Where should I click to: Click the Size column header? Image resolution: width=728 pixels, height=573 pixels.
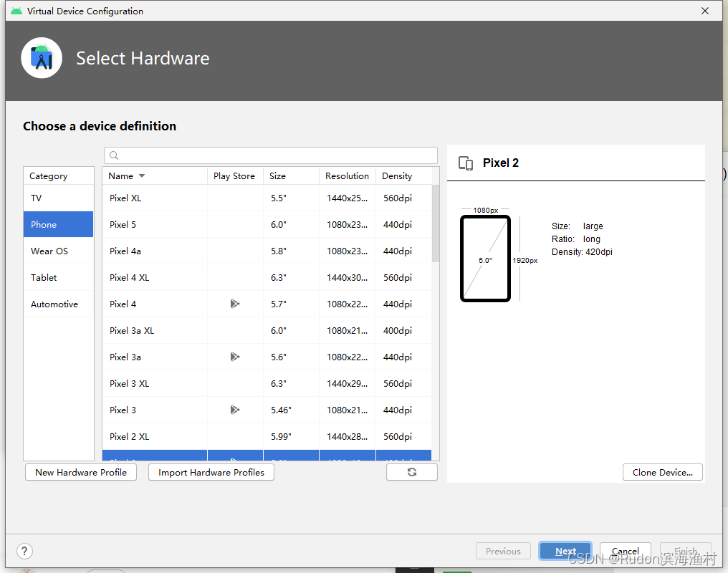click(291, 176)
